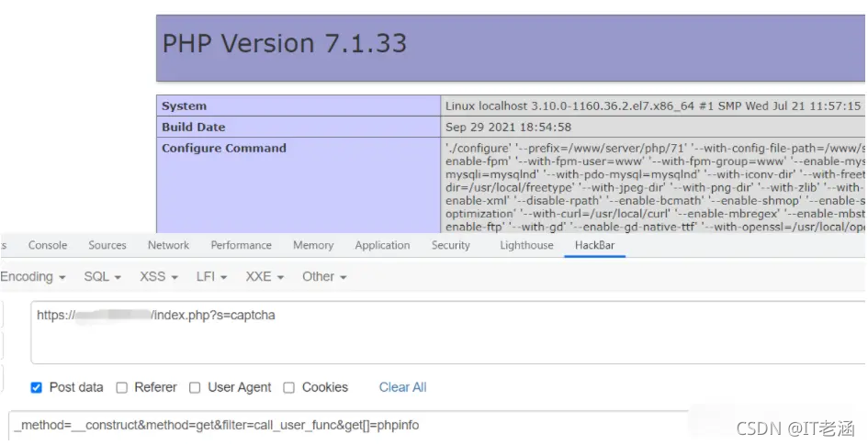Select the Configure Command row label

click(x=223, y=148)
